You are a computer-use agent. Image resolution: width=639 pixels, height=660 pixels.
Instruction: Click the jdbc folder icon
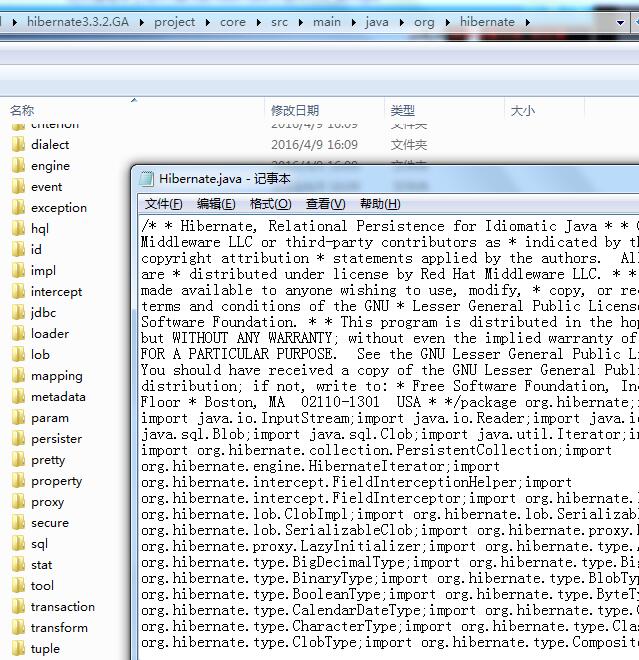(18, 313)
